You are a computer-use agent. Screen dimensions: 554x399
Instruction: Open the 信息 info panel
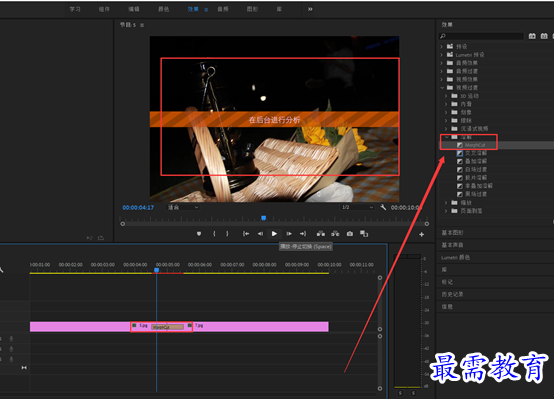[447, 307]
